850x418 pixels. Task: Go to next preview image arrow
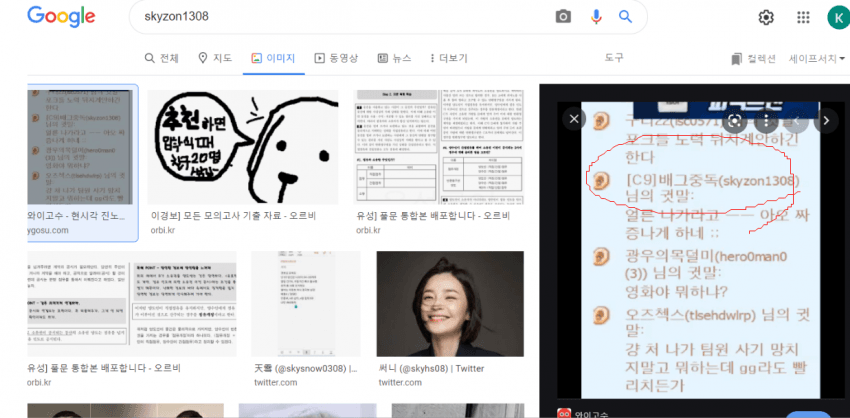[826, 120]
